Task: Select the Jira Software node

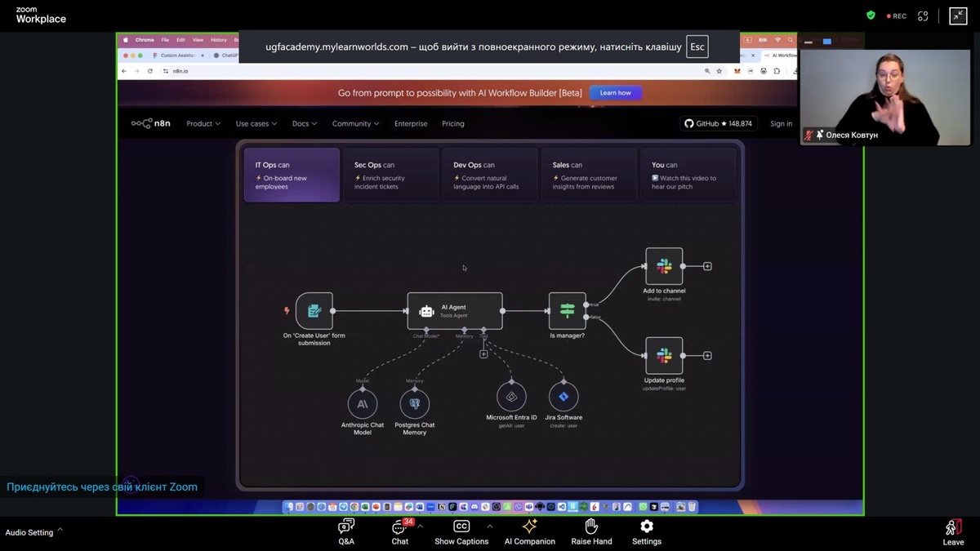Action: click(563, 398)
